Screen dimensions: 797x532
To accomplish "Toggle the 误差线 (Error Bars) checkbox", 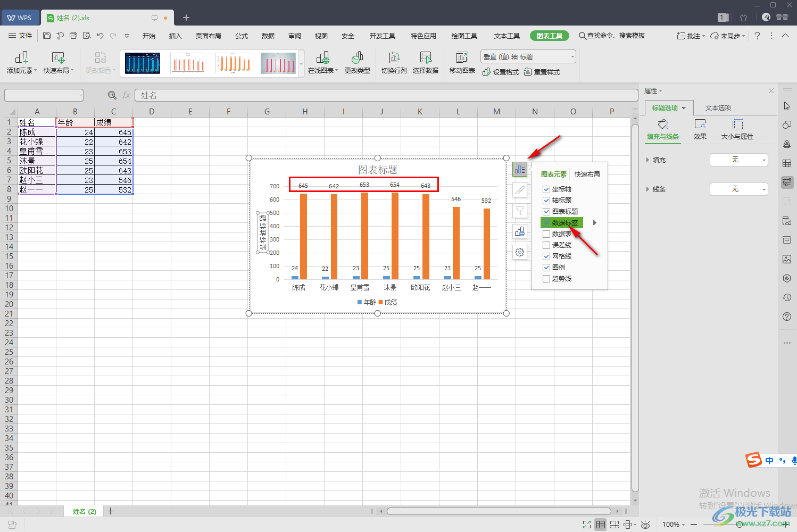I will coord(546,245).
